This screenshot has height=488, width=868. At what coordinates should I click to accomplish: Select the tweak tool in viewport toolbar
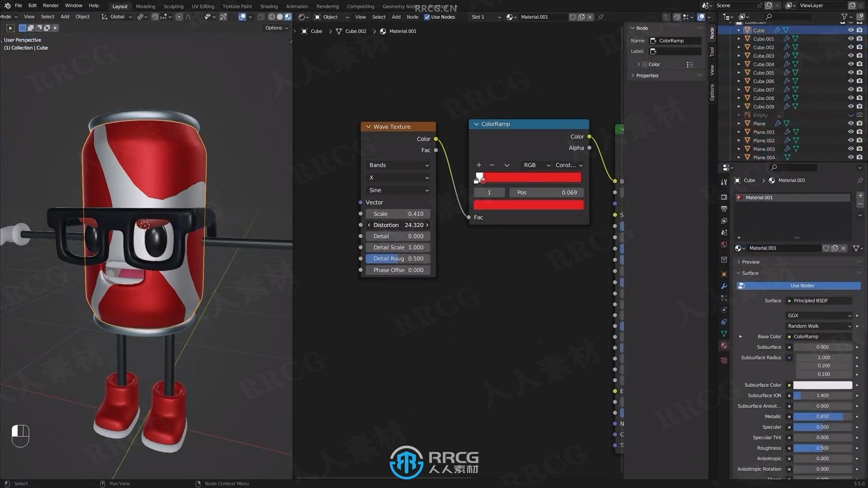coord(10,28)
